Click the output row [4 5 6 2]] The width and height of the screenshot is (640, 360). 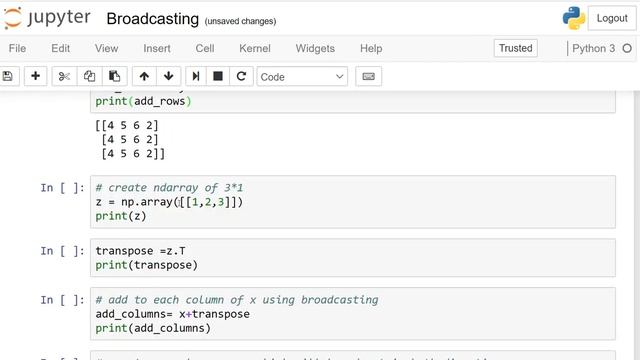coord(133,154)
